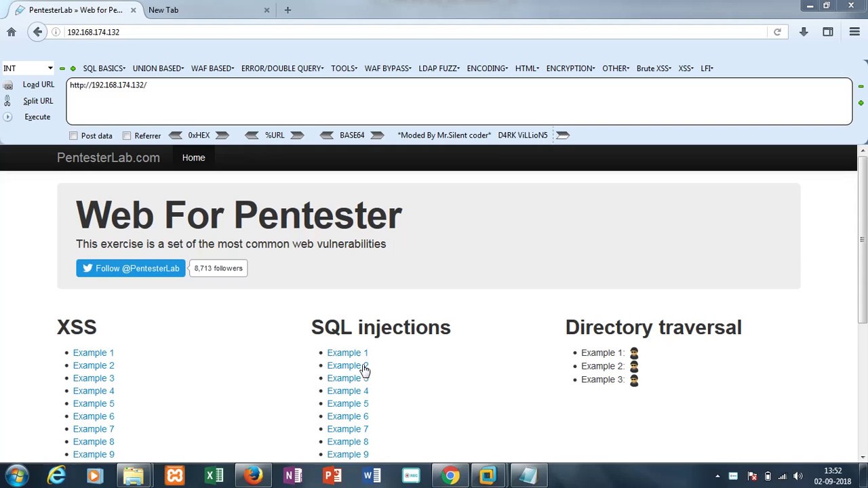Click the green plus icon in HackBar
The width and height of the screenshot is (868, 488).
73,68
